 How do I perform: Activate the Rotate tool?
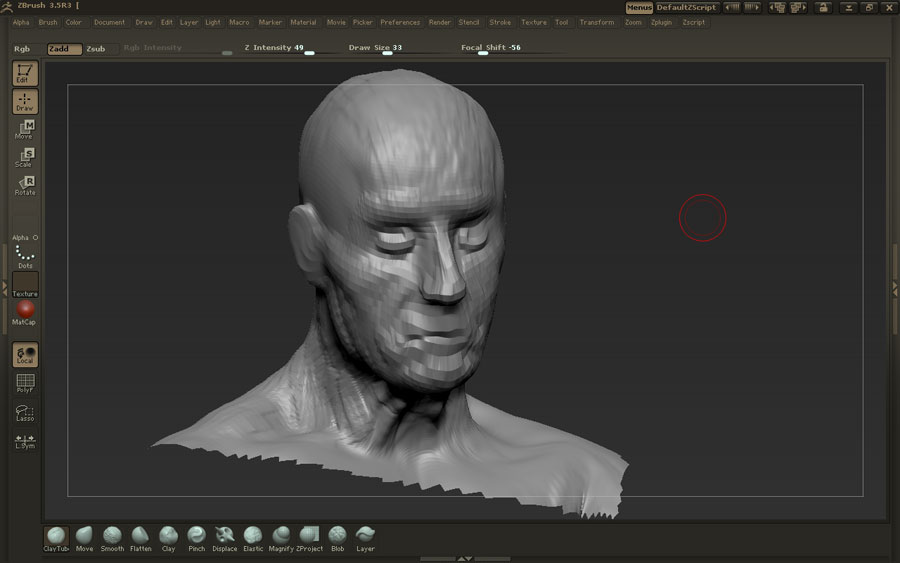(25, 185)
